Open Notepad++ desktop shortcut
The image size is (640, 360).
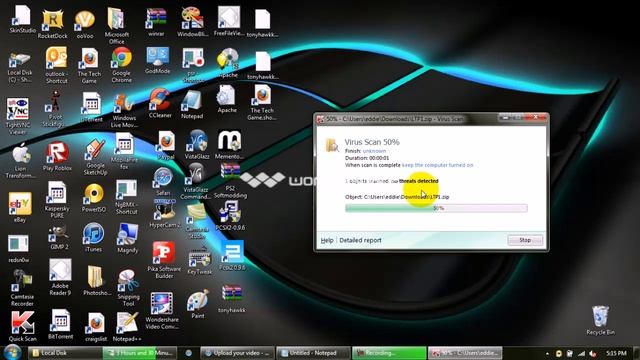coord(127,327)
